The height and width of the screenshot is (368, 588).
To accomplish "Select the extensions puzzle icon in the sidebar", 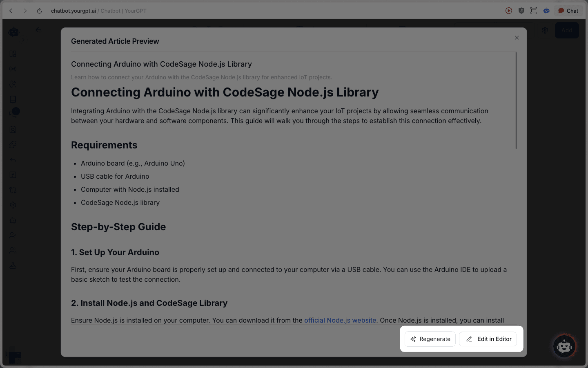I will (x=13, y=144).
